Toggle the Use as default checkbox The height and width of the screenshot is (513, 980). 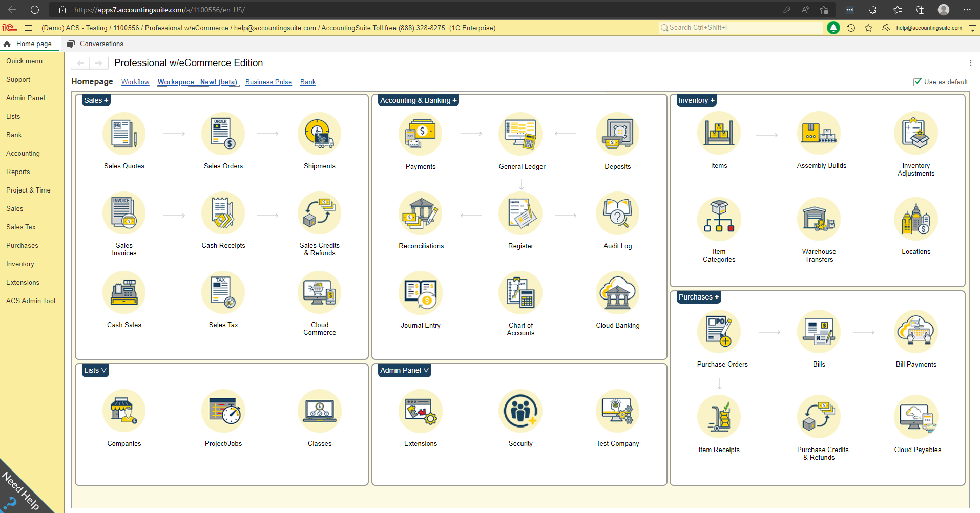[918, 82]
